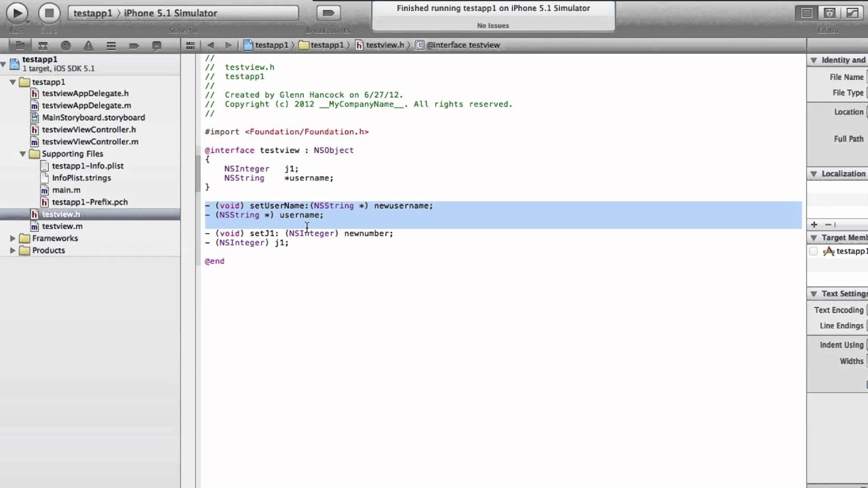The height and width of the screenshot is (488, 868).
Task: Check testapp1 target membership checkbox
Action: click(813, 251)
